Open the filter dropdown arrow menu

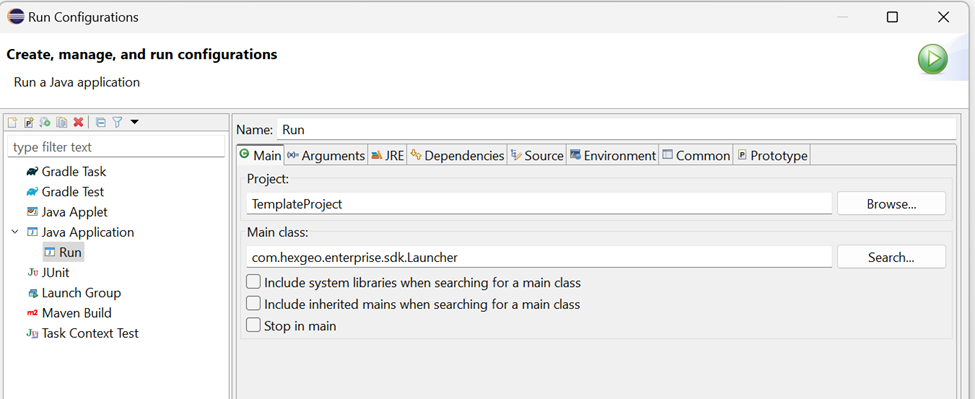(134, 122)
